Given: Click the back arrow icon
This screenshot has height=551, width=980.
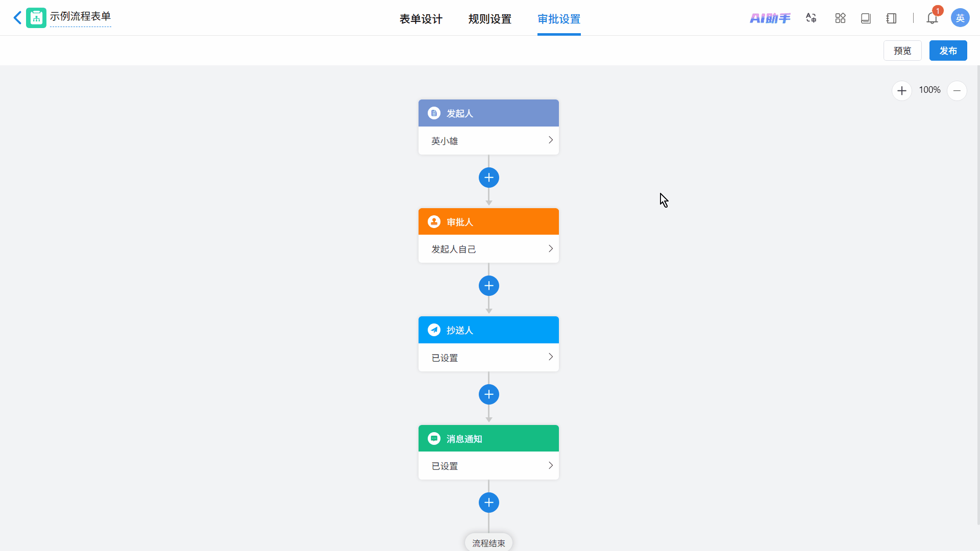Looking at the screenshot, I should [x=17, y=18].
